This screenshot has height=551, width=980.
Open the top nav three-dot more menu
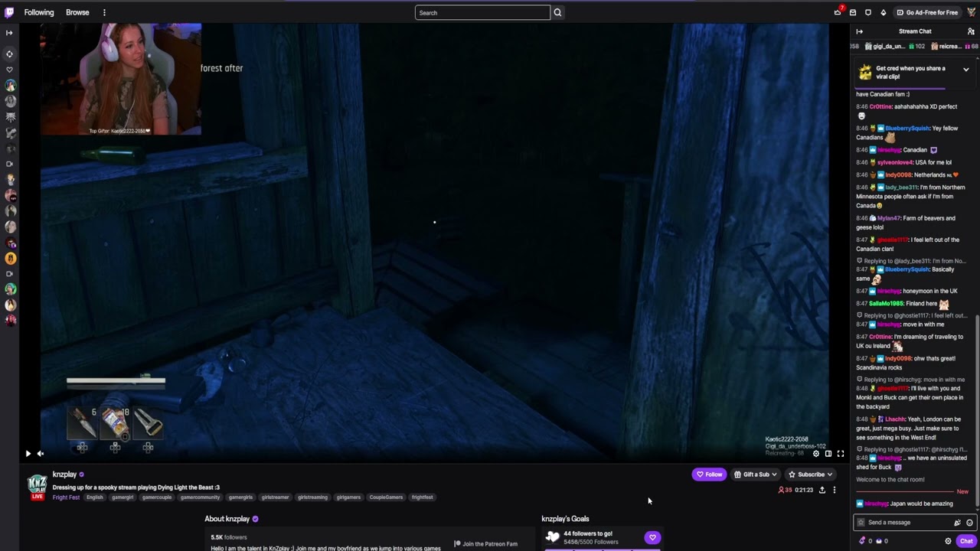104,12
